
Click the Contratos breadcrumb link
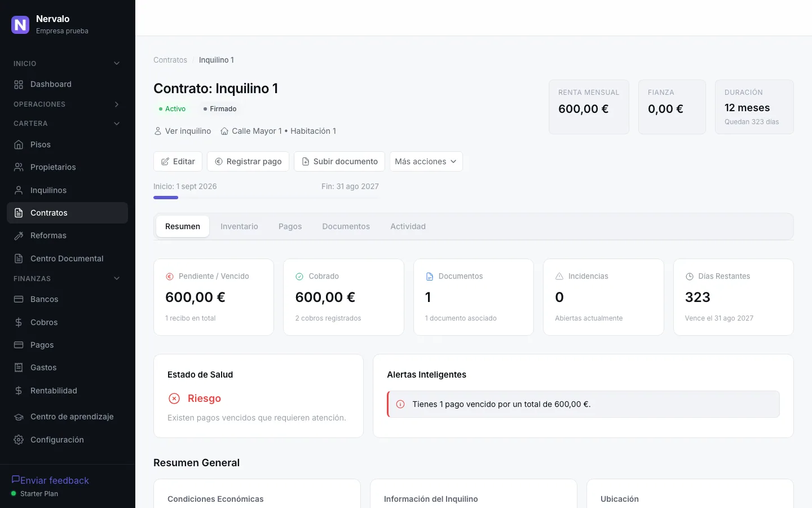(170, 60)
